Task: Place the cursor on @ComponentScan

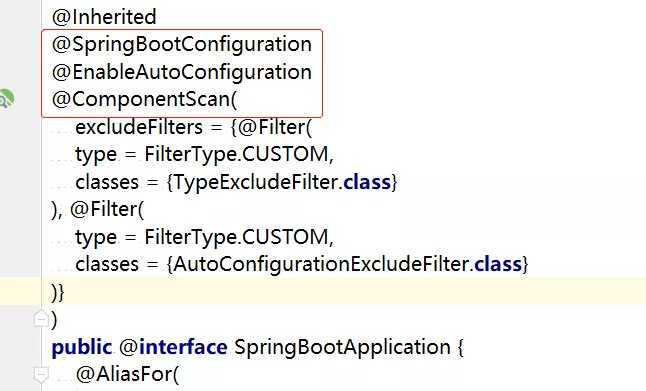Action: (x=142, y=99)
